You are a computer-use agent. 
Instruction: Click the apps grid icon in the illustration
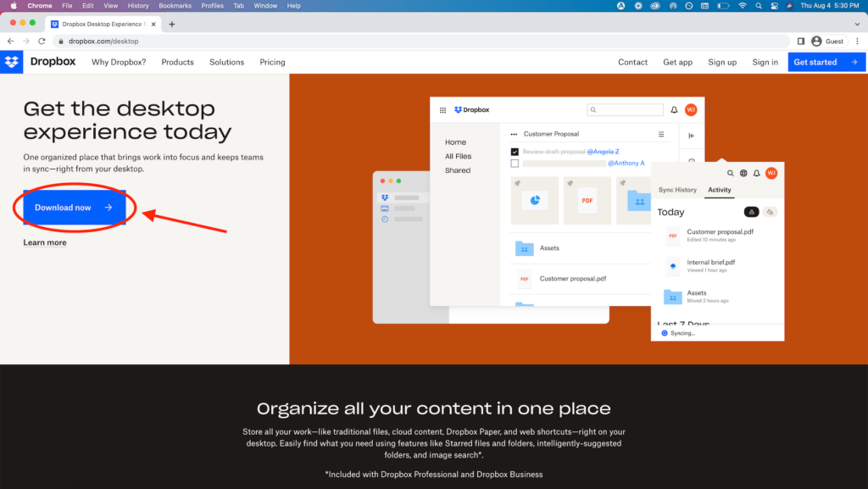(x=442, y=110)
